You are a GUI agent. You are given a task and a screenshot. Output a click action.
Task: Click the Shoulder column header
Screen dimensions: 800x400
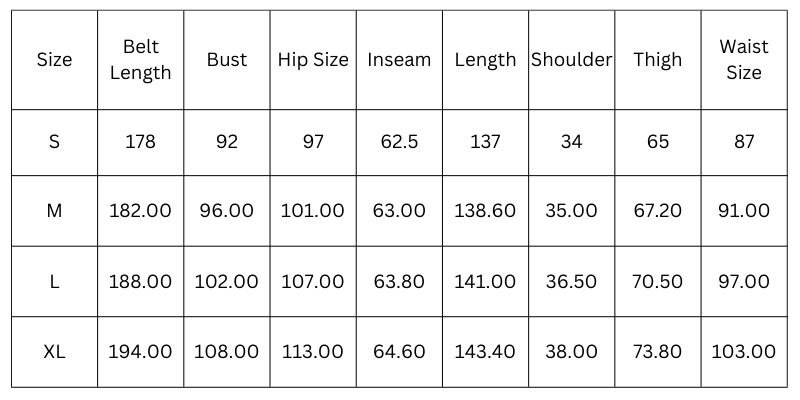tap(571, 60)
